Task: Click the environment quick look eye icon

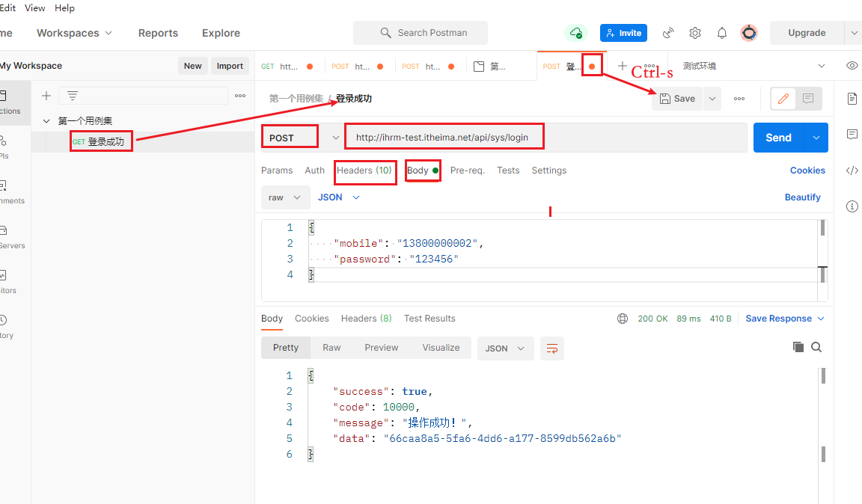Action: click(x=852, y=65)
